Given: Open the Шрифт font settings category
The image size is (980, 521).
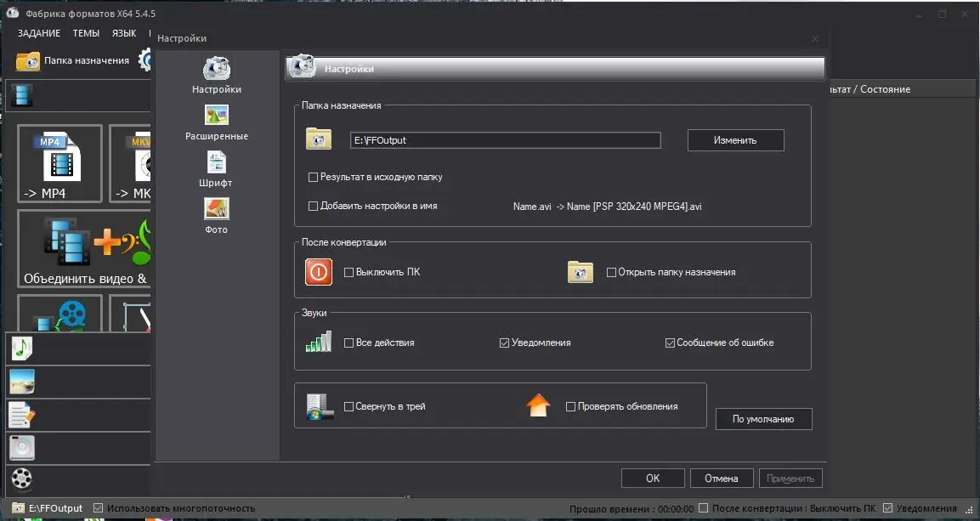Looking at the screenshot, I should [216, 169].
